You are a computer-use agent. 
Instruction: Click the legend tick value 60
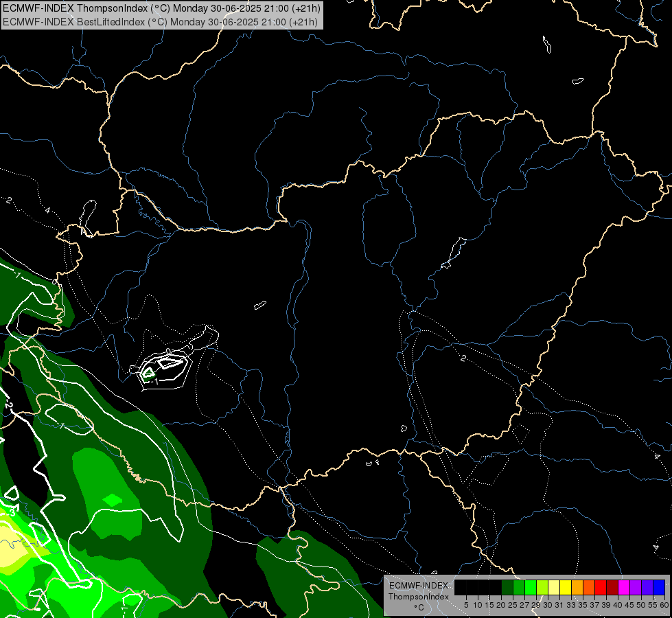[x=664, y=605]
